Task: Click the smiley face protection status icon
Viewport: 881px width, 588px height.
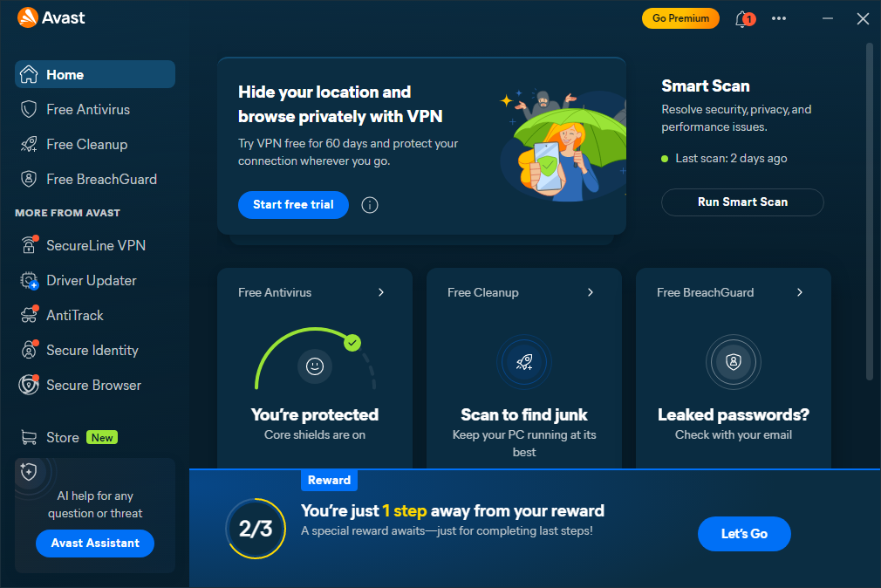Action: 315,366
